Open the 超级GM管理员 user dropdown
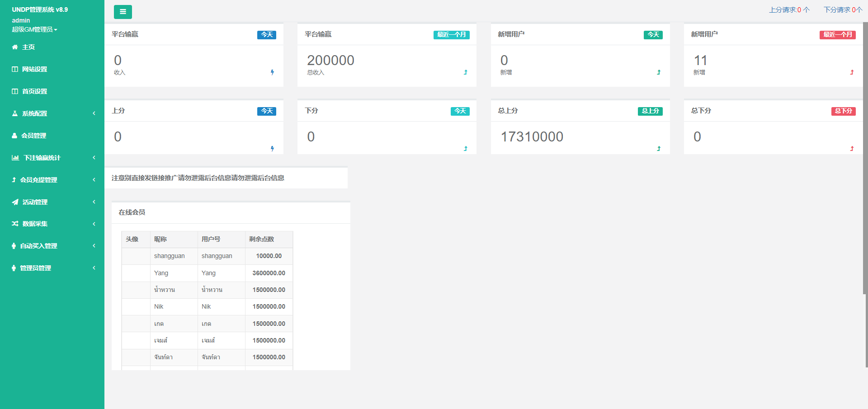Viewport: 868px width, 409px height. pos(34,29)
